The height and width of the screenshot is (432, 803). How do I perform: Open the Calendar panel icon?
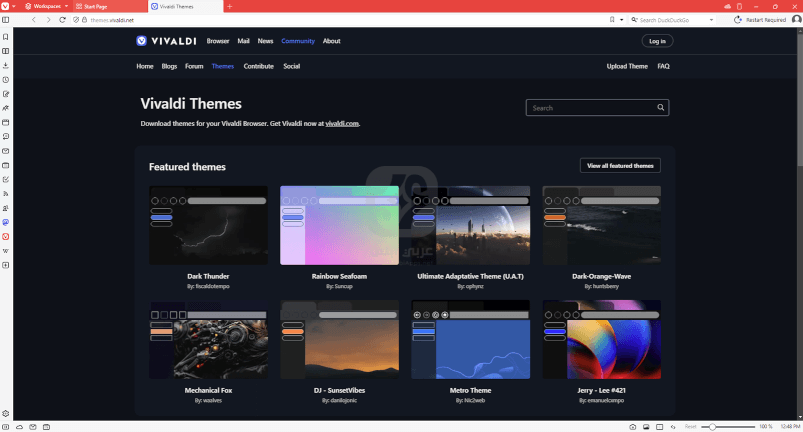6,165
